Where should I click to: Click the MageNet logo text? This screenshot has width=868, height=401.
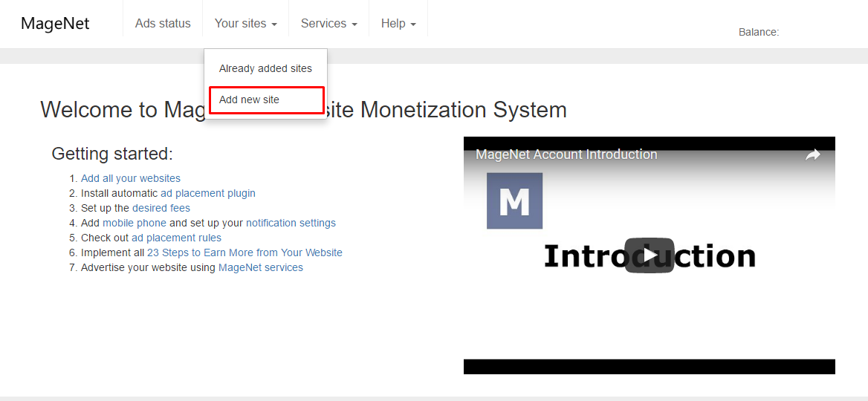point(55,24)
